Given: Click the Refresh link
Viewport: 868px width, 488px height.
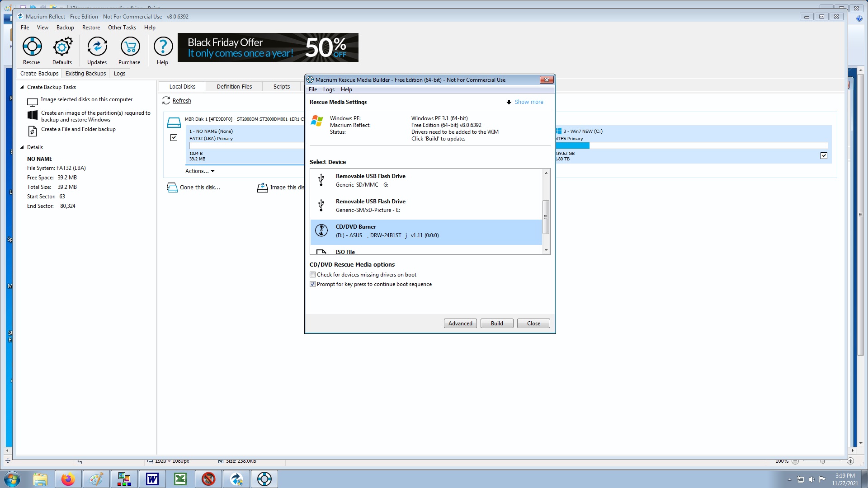Looking at the screenshot, I should [182, 101].
